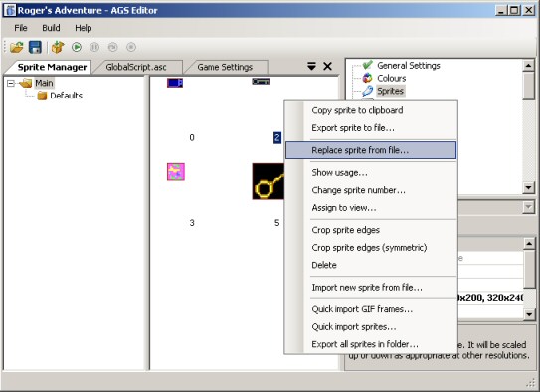Click the greyed pause debug icon
This screenshot has height=392, width=540.
94,47
